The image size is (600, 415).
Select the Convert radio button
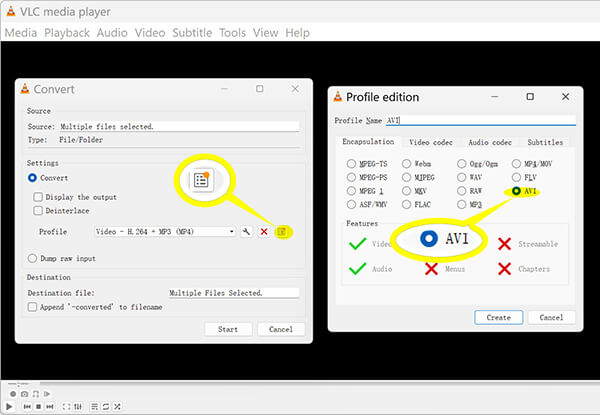tap(32, 178)
